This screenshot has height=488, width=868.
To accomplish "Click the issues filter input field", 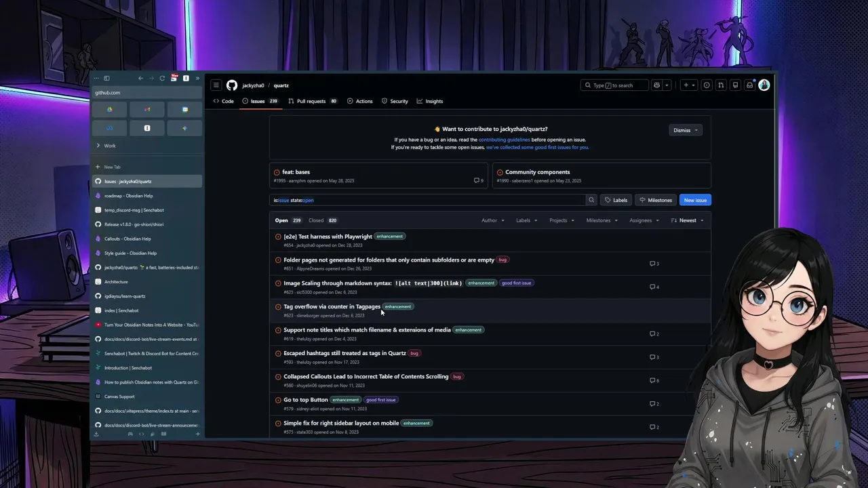I will coord(428,200).
